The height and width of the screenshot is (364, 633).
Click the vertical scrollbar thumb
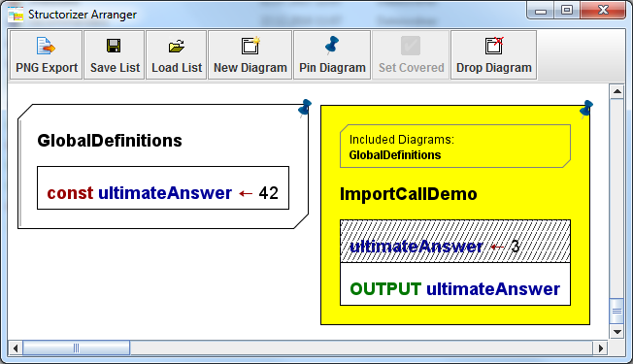click(x=616, y=311)
